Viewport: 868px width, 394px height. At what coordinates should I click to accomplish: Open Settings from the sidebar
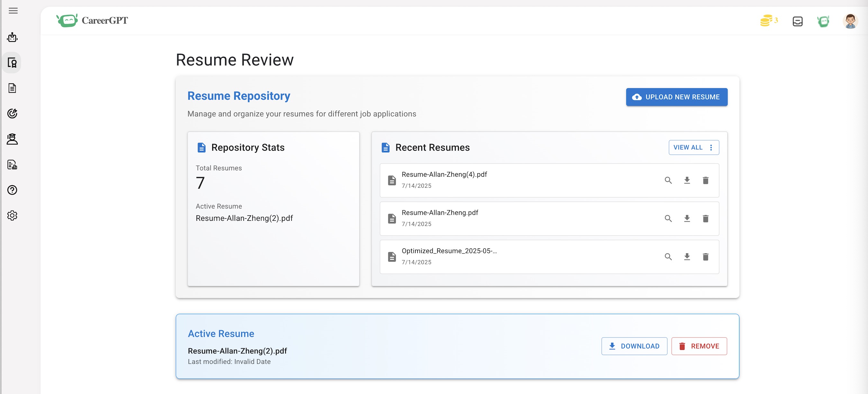tap(13, 216)
